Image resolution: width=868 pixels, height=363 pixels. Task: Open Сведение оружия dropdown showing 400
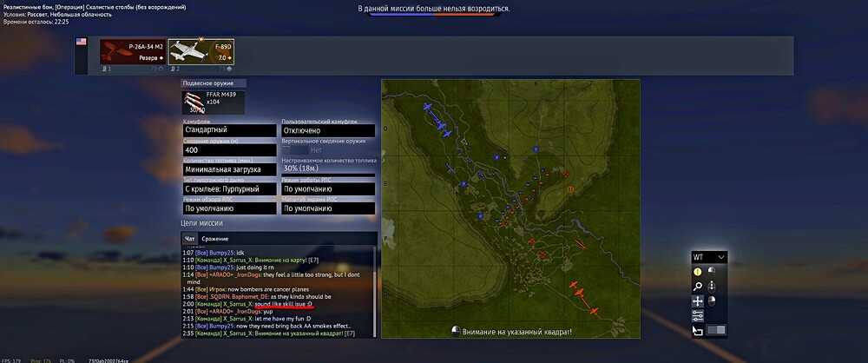(230, 150)
